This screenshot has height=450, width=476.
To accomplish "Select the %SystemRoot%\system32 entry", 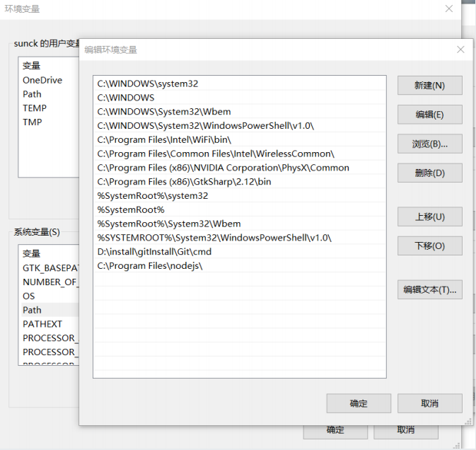I will pyautogui.click(x=240, y=195).
